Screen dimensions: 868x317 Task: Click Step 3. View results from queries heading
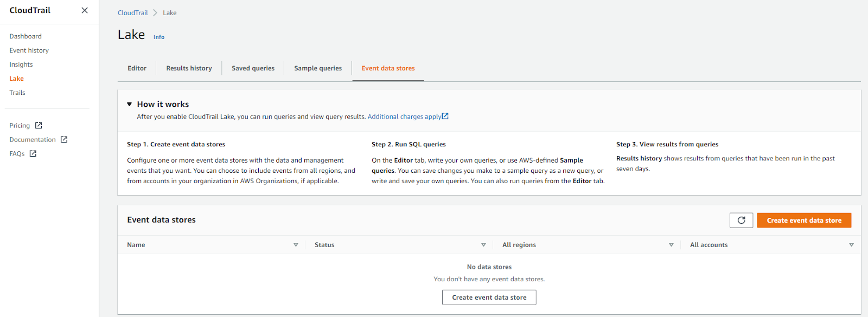point(667,145)
